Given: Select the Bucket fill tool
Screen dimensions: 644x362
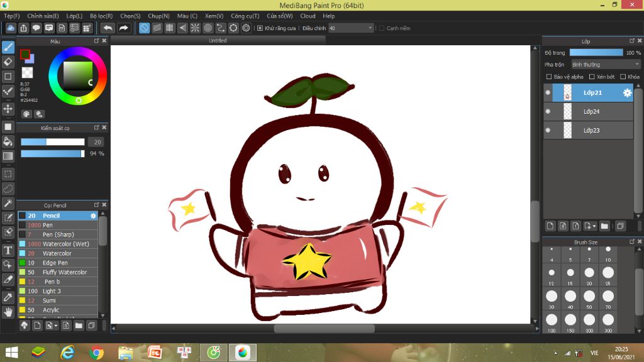Looking at the screenshot, I should click(x=8, y=141).
